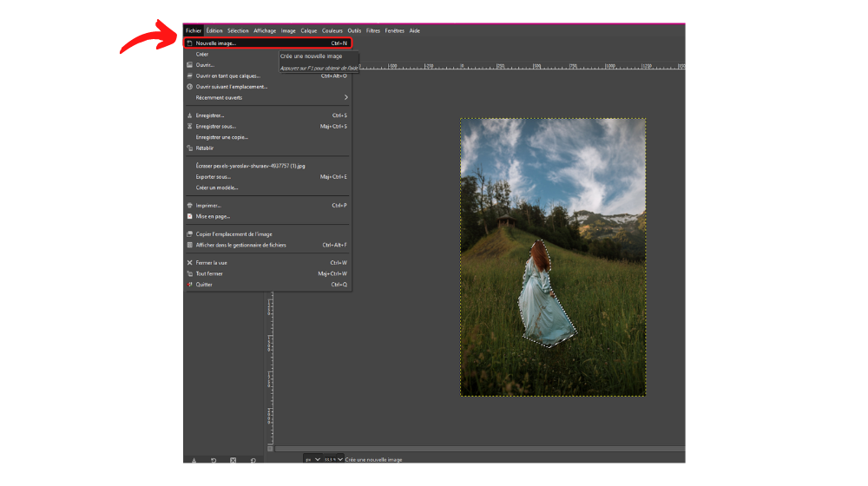The width and height of the screenshot is (868, 486).
Task: Select Écraser pexels-yaroslav-shuraev jpg entry
Action: click(x=267, y=166)
